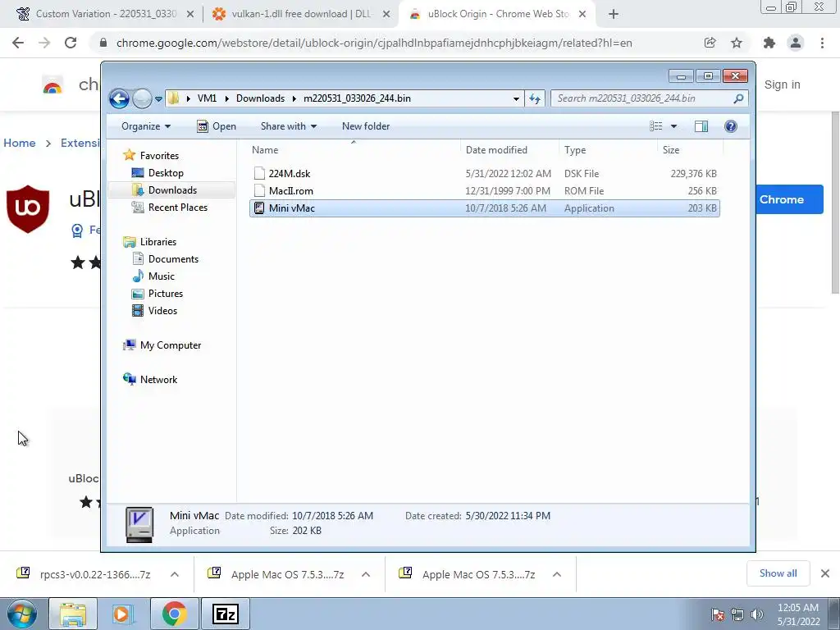
Task: Click the Explorer help icon
Action: pos(731,126)
